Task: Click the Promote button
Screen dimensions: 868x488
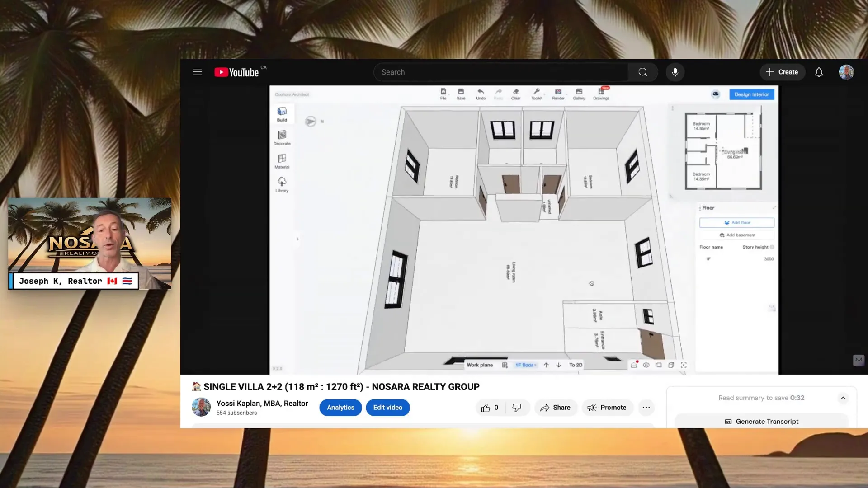Action: point(607,408)
